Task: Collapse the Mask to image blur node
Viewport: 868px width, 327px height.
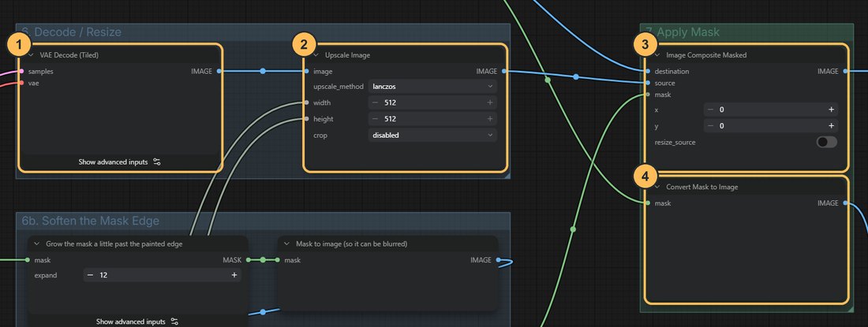Action: click(287, 243)
